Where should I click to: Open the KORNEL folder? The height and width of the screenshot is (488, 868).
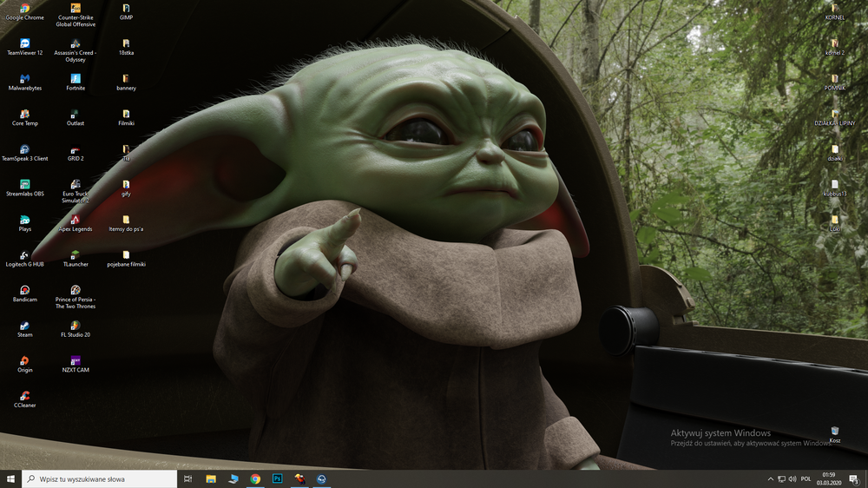(x=835, y=12)
